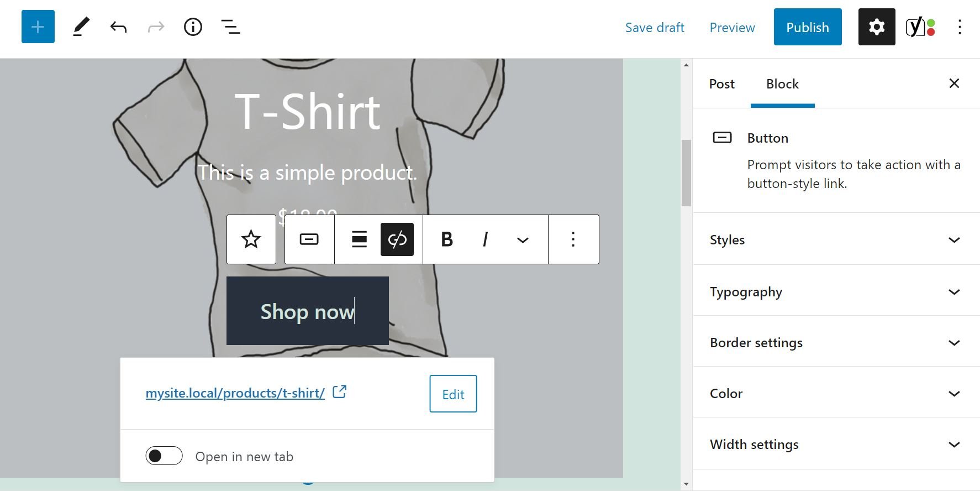Click the blue block inserter plus icon

38,27
